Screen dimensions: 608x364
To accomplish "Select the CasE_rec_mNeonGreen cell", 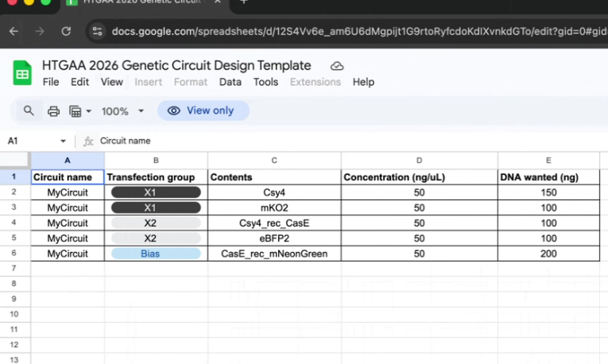I will (x=274, y=254).
